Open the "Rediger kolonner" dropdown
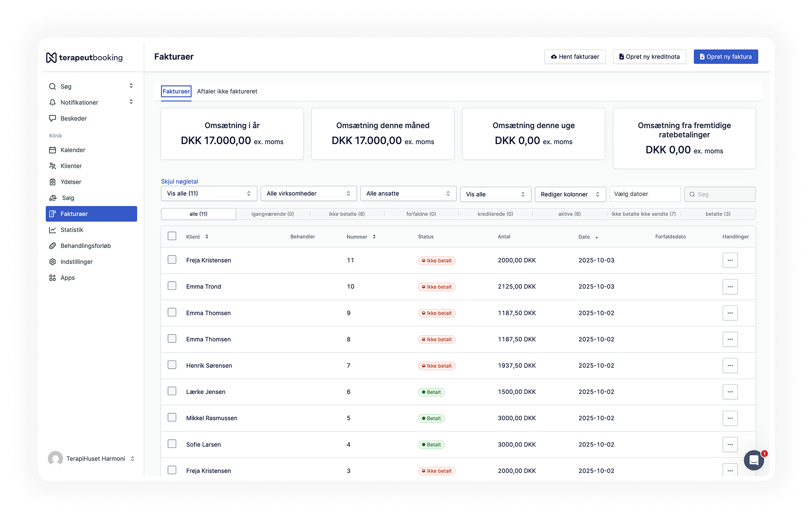812x518 pixels. tap(570, 194)
